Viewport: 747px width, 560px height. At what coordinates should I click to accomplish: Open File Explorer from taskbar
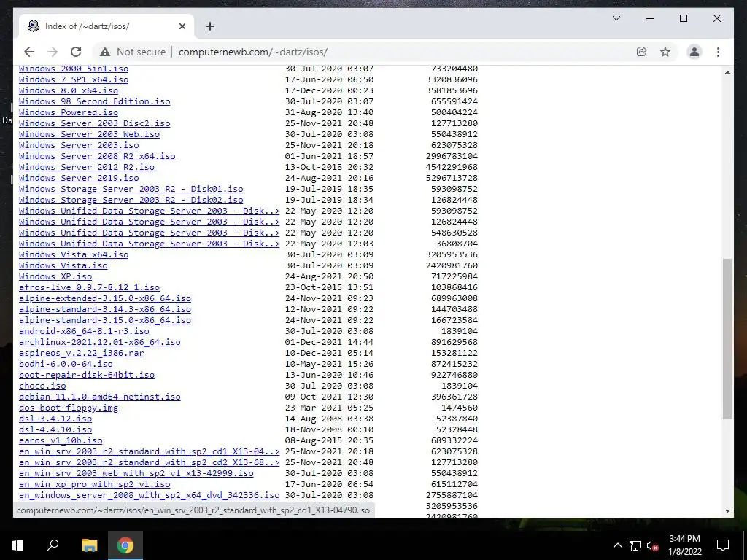[89, 545]
